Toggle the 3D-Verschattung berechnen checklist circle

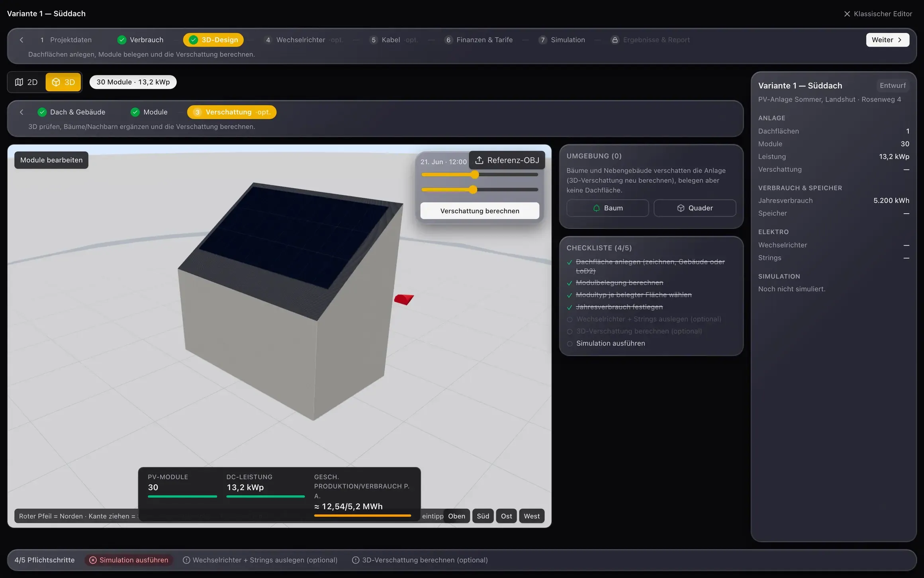(570, 332)
